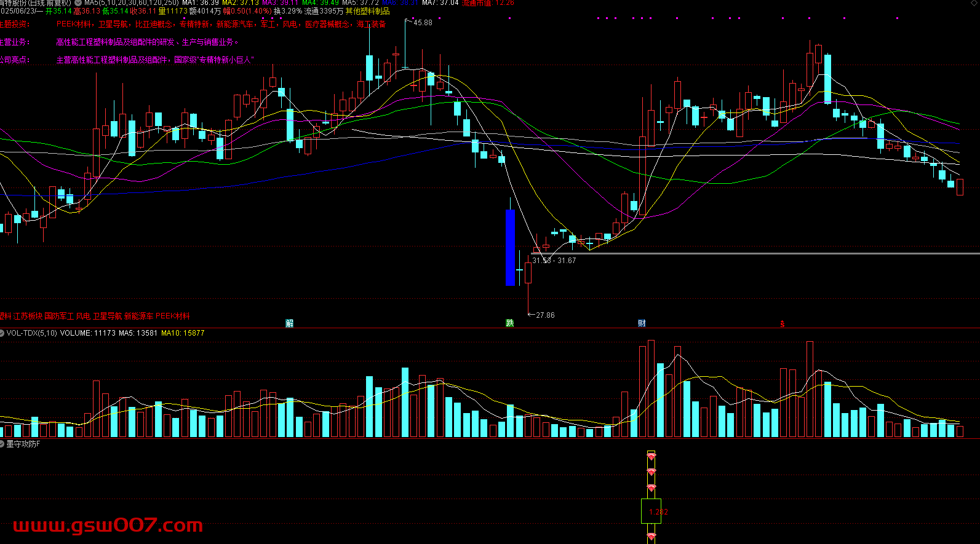This screenshot has height=544, width=980.
Task: Click the topmost red diamond signal icon
Action: pos(651,456)
